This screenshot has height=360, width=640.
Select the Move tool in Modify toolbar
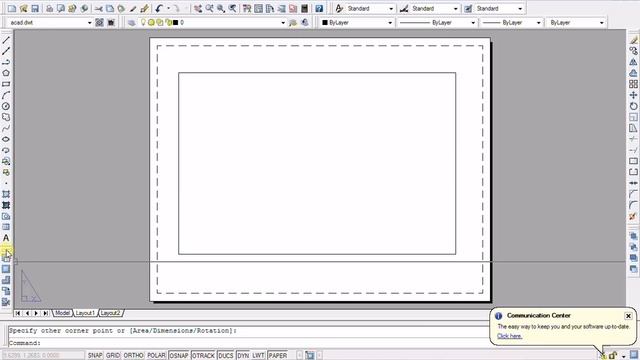(633, 95)
